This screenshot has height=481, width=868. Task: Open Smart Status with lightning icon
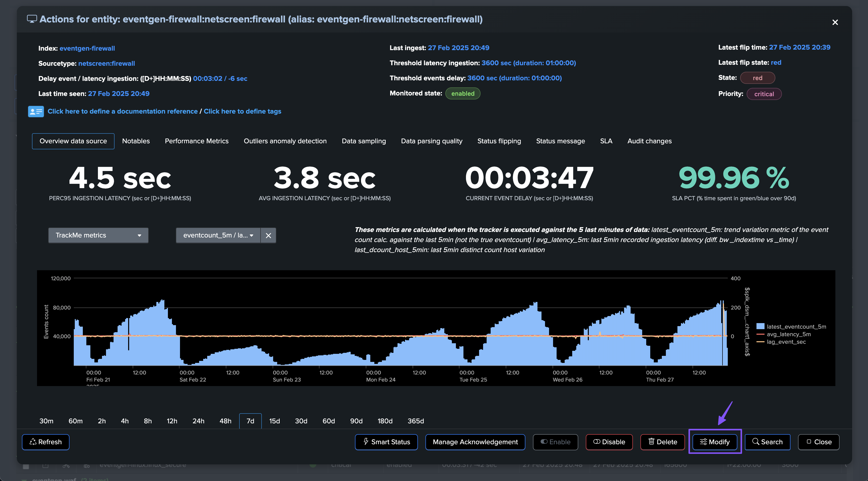click(x=386, y=442)
